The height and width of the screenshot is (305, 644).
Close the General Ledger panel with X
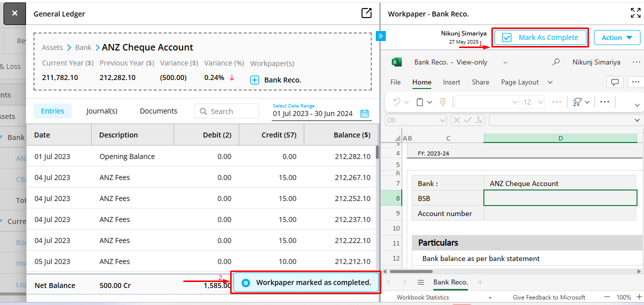(15, 13)
